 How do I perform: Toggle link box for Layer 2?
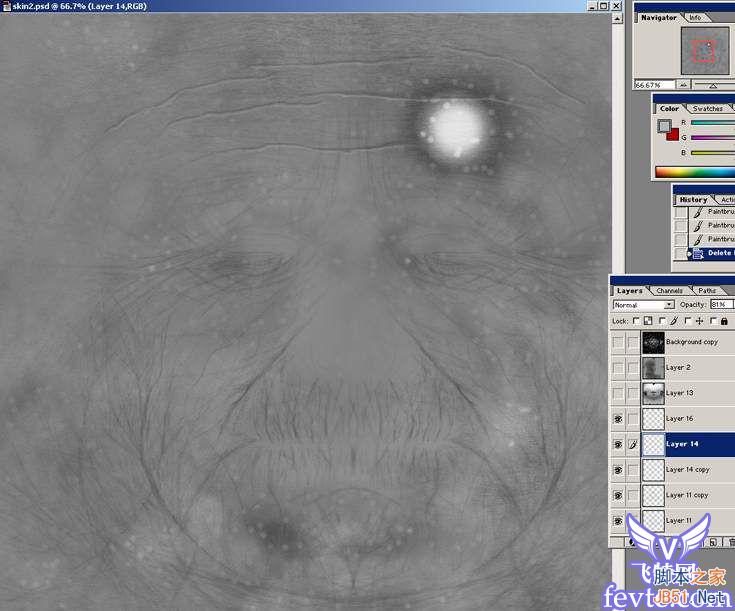click(x=633, y=368)
